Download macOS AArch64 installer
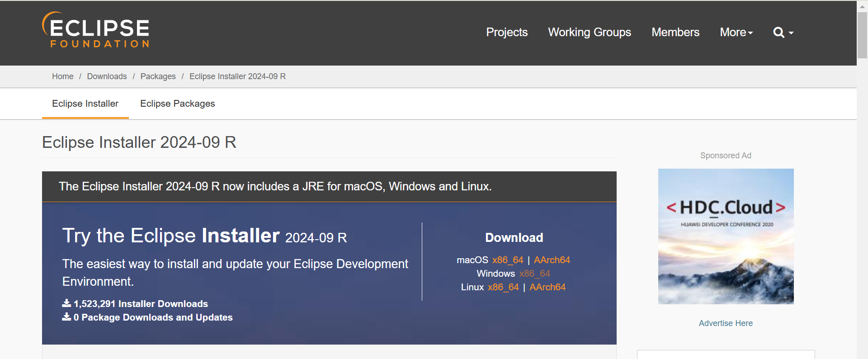 point(552,260)
